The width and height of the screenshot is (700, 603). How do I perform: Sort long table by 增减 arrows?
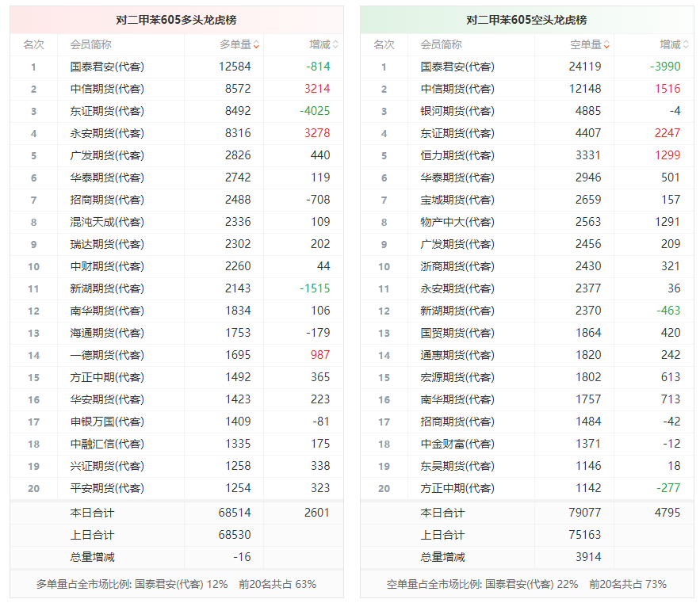(x=335, y=44)
